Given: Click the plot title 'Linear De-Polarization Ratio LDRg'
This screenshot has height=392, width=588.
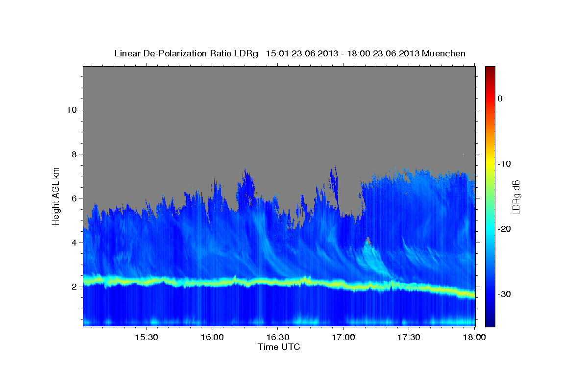Looking at the screenshot, I should (x=186, y=53).
